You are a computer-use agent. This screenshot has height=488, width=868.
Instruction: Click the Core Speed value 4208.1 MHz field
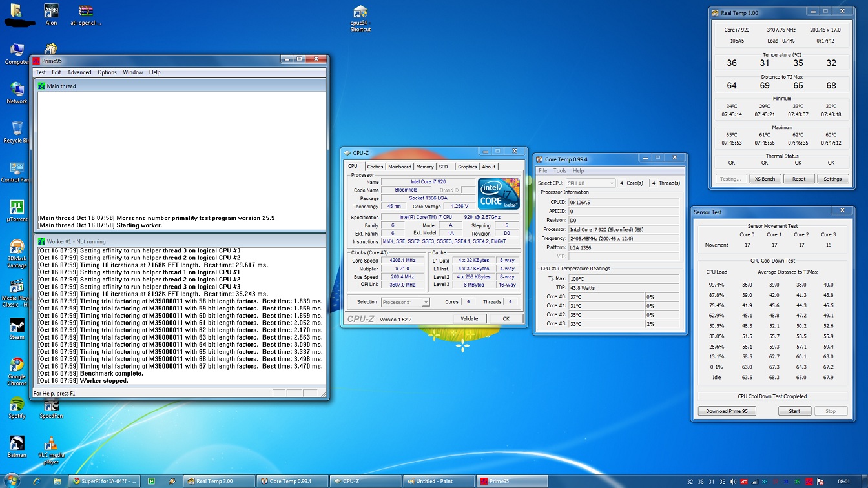point(401,260)
